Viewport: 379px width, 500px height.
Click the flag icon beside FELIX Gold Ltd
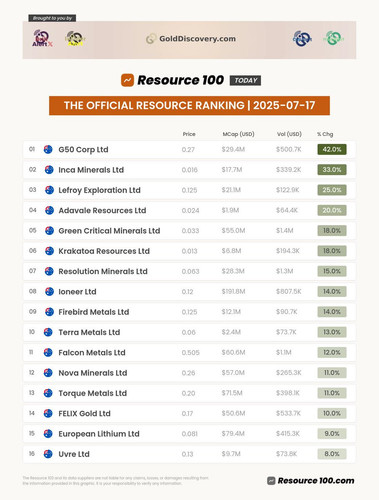tap(48, 413)
